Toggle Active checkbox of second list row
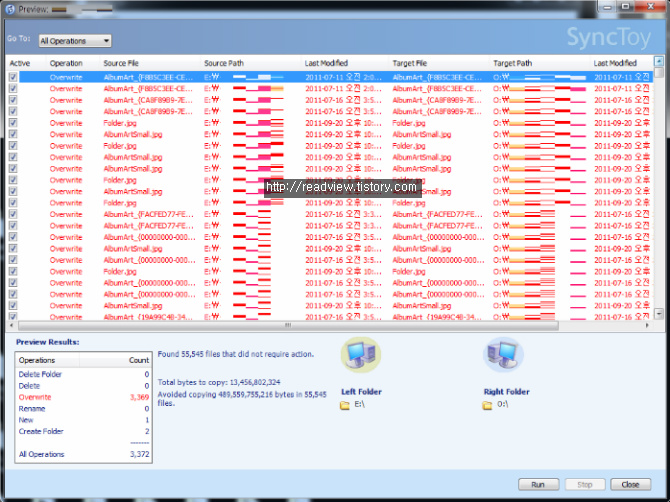Image resolution: width=670 pixels, height=502 pixels. [13, 88]
